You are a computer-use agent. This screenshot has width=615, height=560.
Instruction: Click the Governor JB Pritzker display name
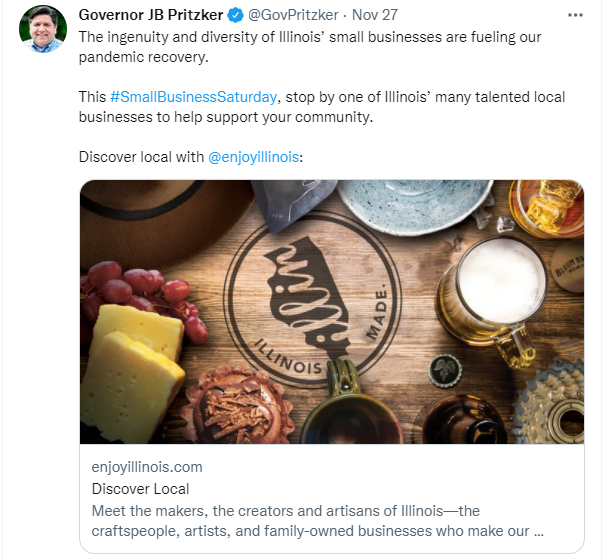(150, 16)
